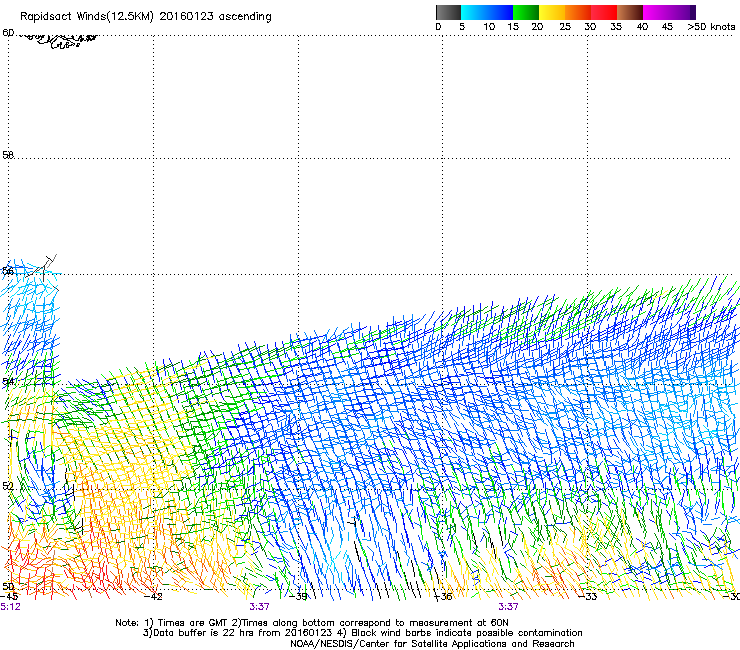Click the '3:37' time label between -36 and -33

(x=508, y=607)
